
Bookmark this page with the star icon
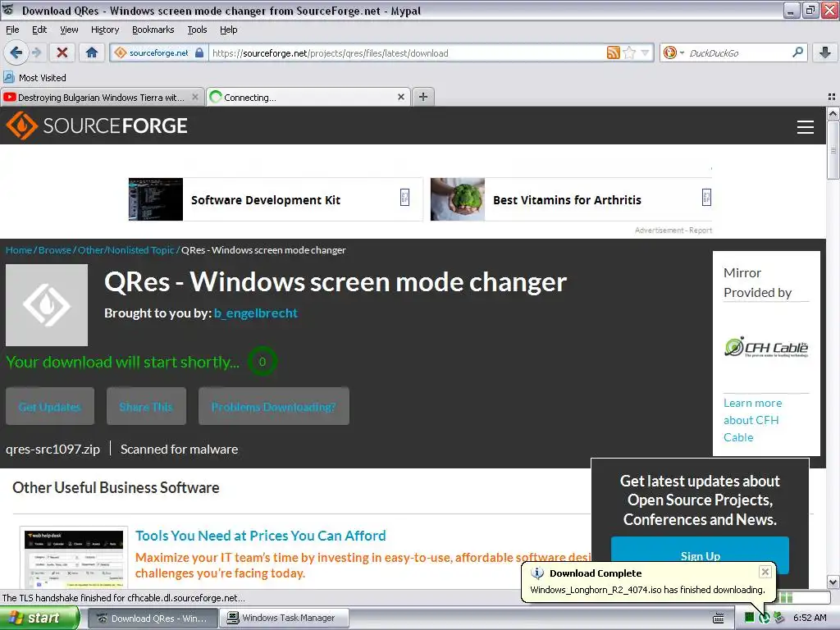point(629,52)
